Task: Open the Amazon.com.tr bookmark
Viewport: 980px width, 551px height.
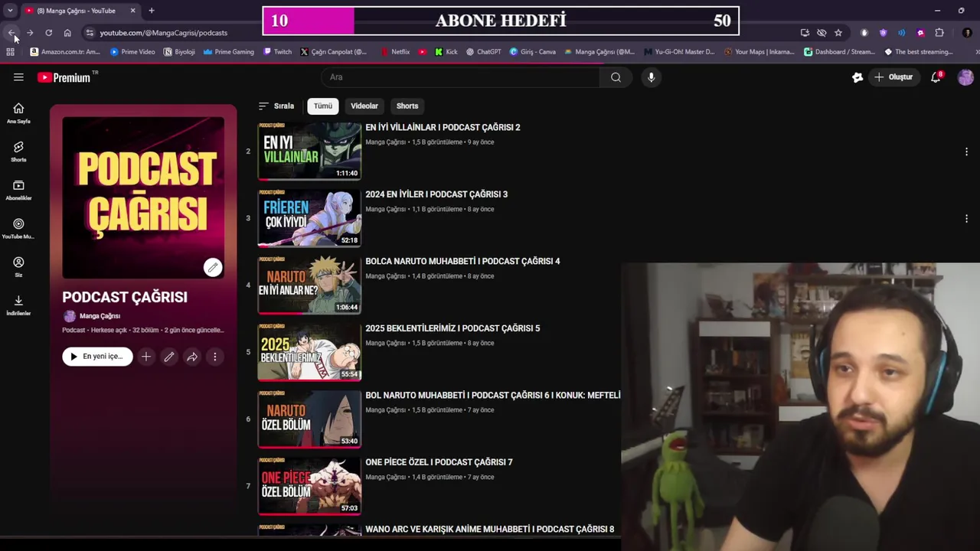Action: [x=65, y=52]
